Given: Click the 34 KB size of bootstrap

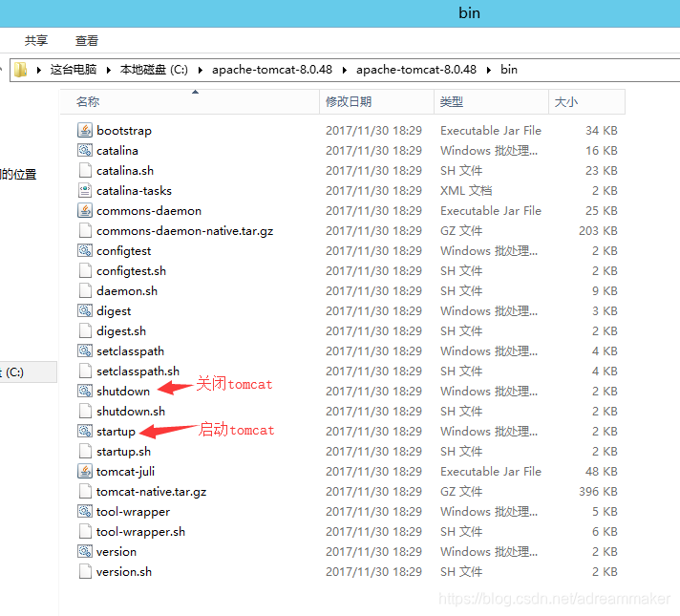Looking at the screenshot, I should tap(601, 130).
